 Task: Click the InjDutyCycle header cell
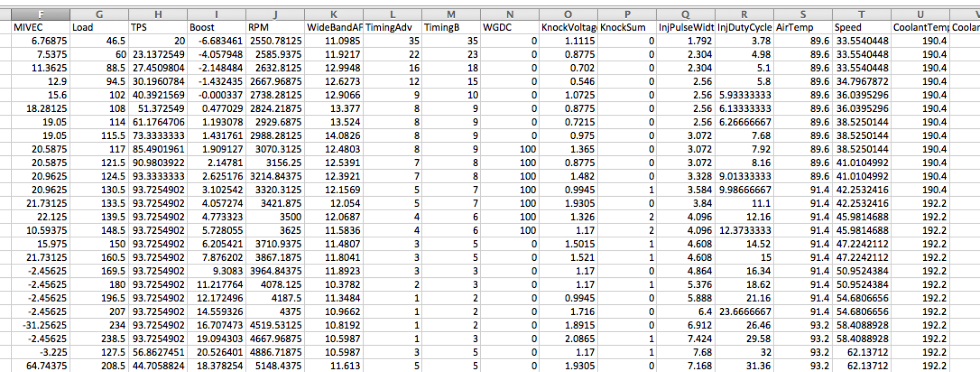coord(744,27)
